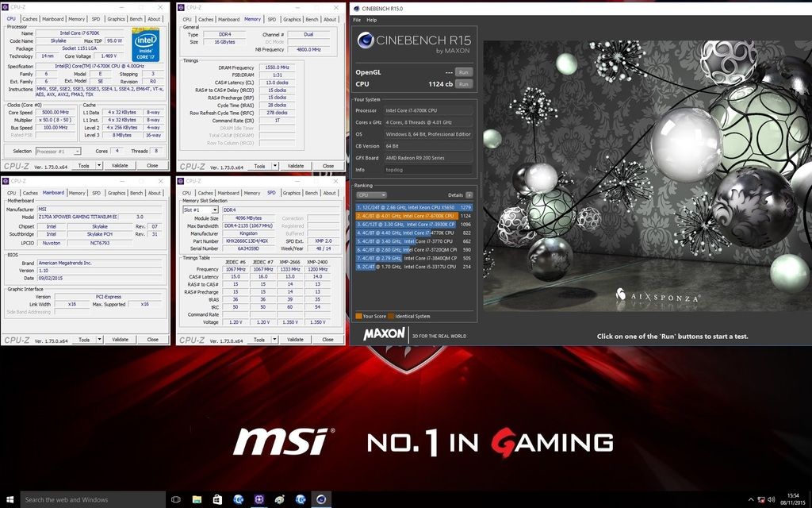Run the OpenGL benchmark in Cinebench
Screen dimensions: 812x508
[464, 72]
